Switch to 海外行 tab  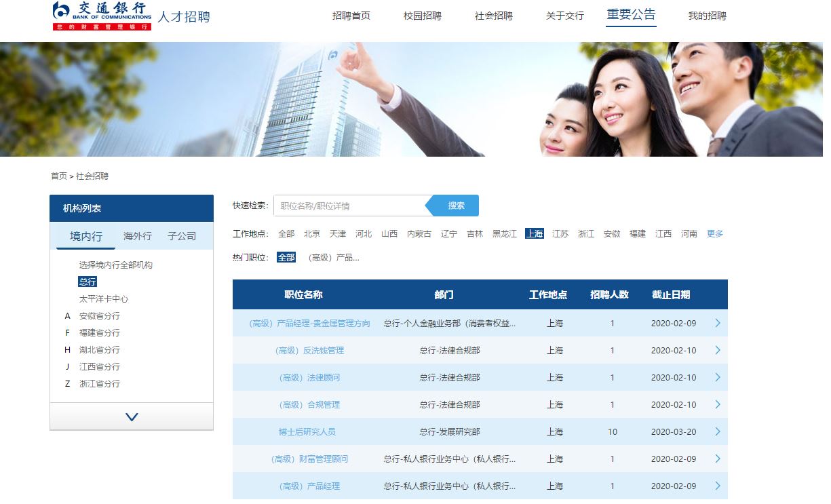point(138,236)
